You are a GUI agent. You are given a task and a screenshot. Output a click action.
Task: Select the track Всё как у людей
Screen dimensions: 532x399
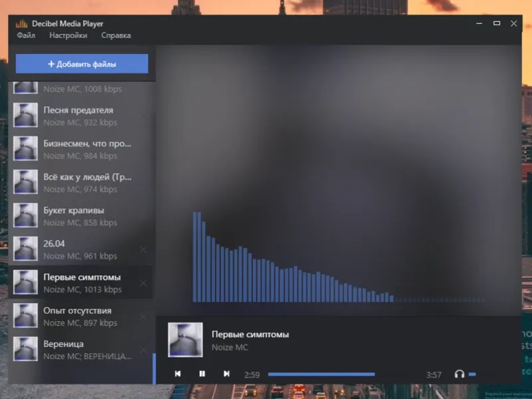pyautogui.click(x=80, y=182)
